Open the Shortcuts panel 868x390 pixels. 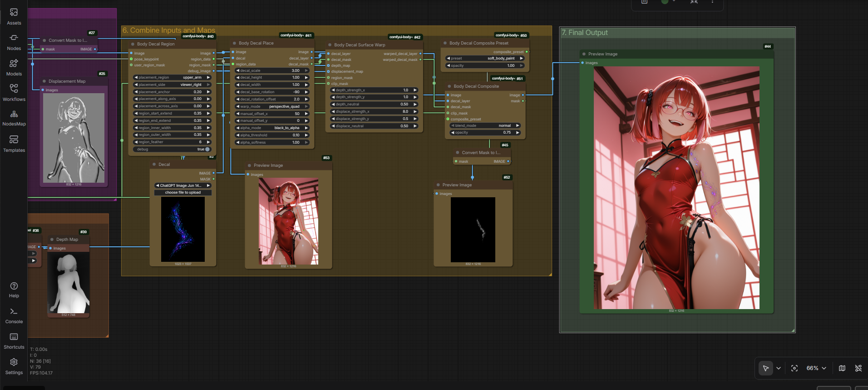tap(14, 341)
